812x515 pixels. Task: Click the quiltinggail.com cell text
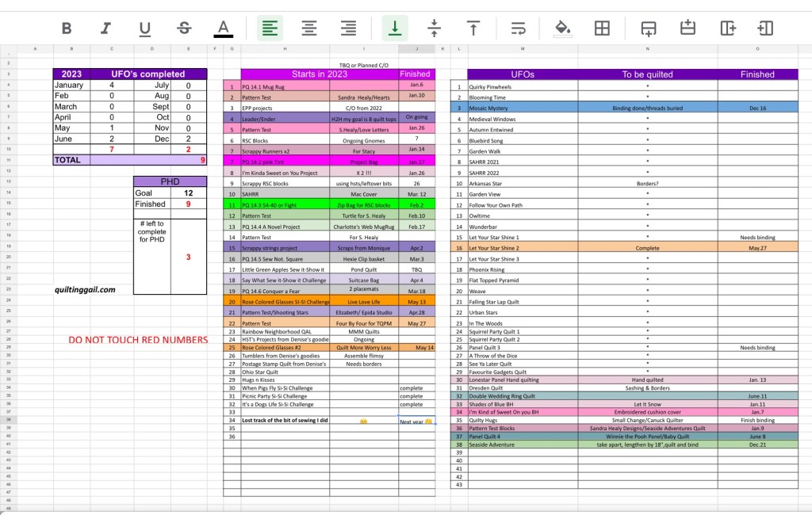[85, 289]
